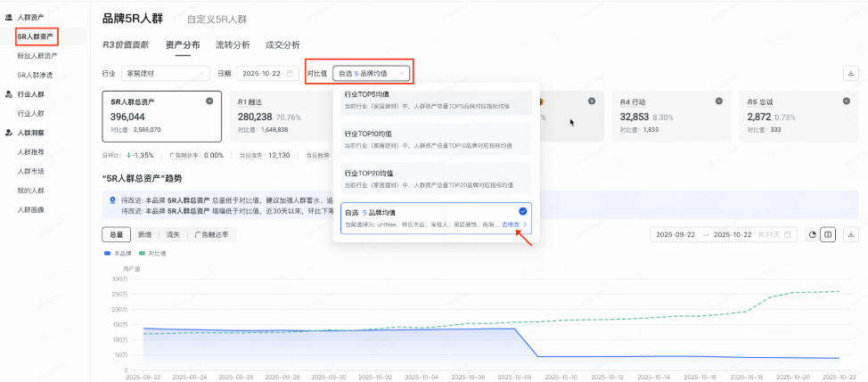
Task: Switch to the 成交分析 tab
Action: pos(283,45)
